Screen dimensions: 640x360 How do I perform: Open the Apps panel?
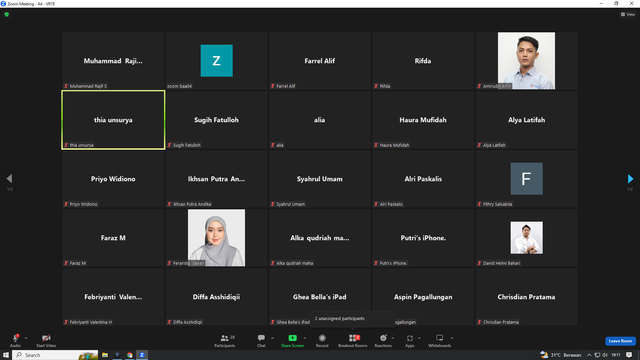point(410,340)
